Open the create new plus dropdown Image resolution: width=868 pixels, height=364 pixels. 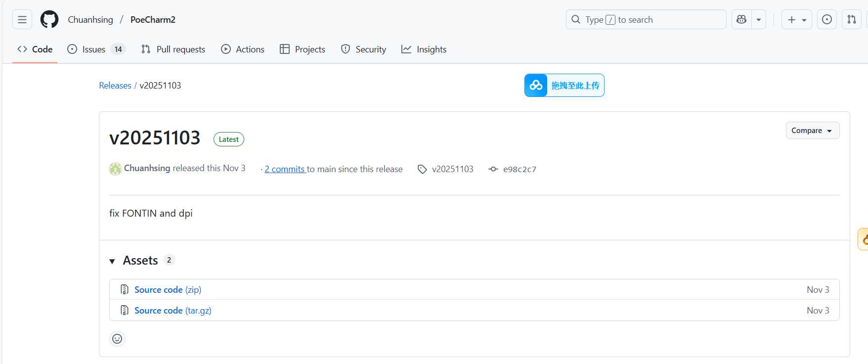coord(797,20)
